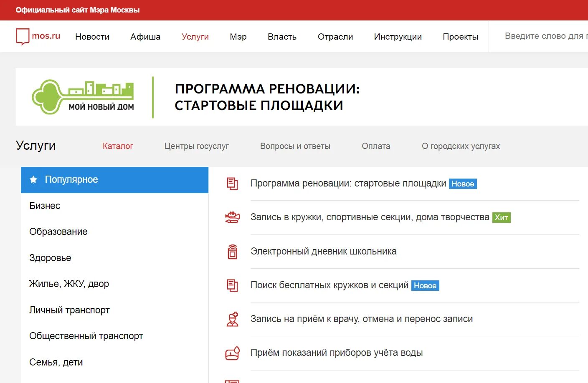This screenshot has height=383, width=588.
Task: Open Программа реновации: стартовые площадки service link
Action: [x=348, y=184]
